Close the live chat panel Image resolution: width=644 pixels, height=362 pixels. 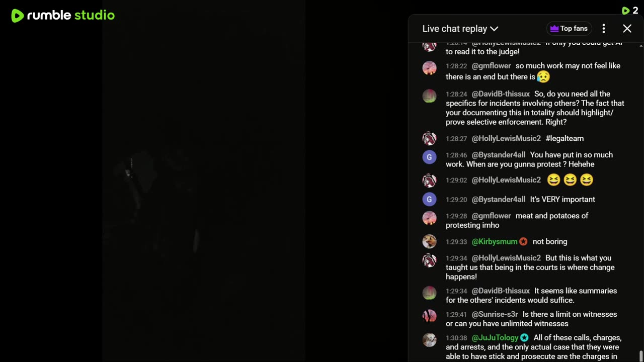pos(627,29)
